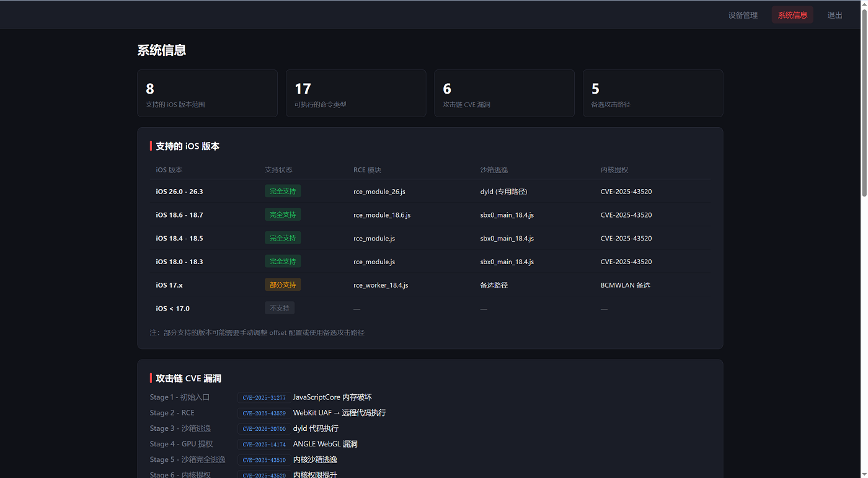Click the JavaScriptCore 内存破坏 description

pyautogui.click(x=332, y=397)
